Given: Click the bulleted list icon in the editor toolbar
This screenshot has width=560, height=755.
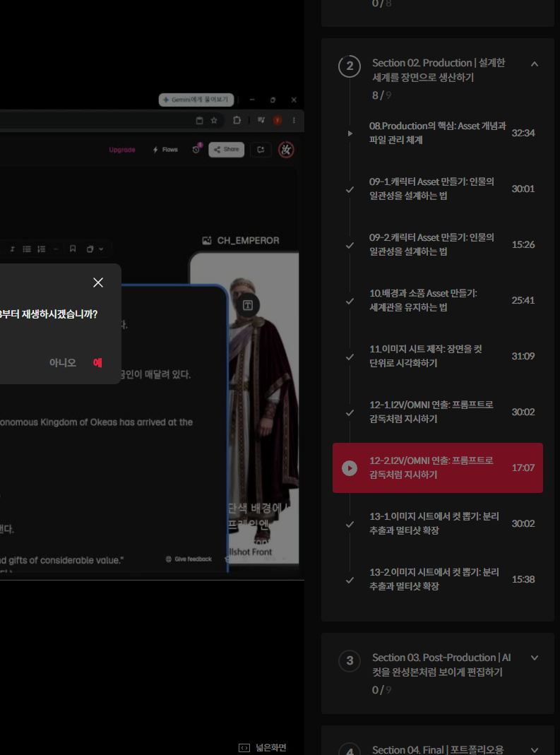Looking at the screenshot, I should point(27,249).
